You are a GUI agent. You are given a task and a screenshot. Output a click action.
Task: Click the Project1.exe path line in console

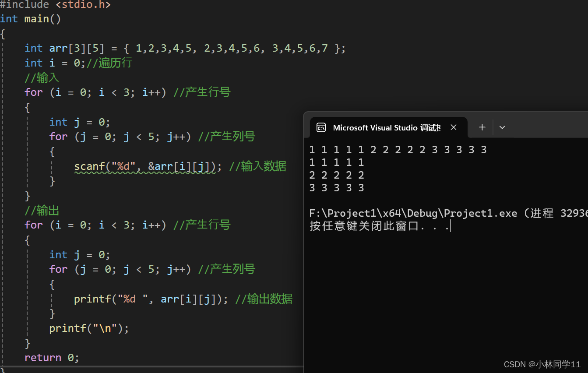[x=448, y=213]
